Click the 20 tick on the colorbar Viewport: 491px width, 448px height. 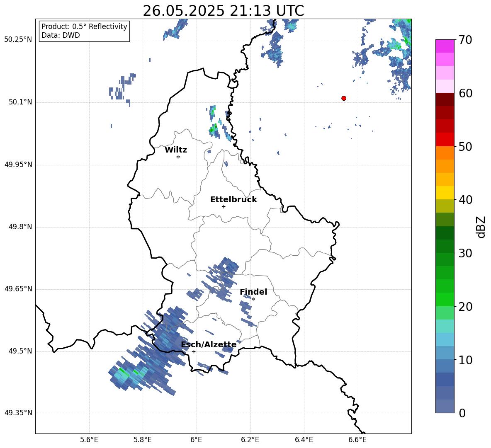tap(465, 307)
